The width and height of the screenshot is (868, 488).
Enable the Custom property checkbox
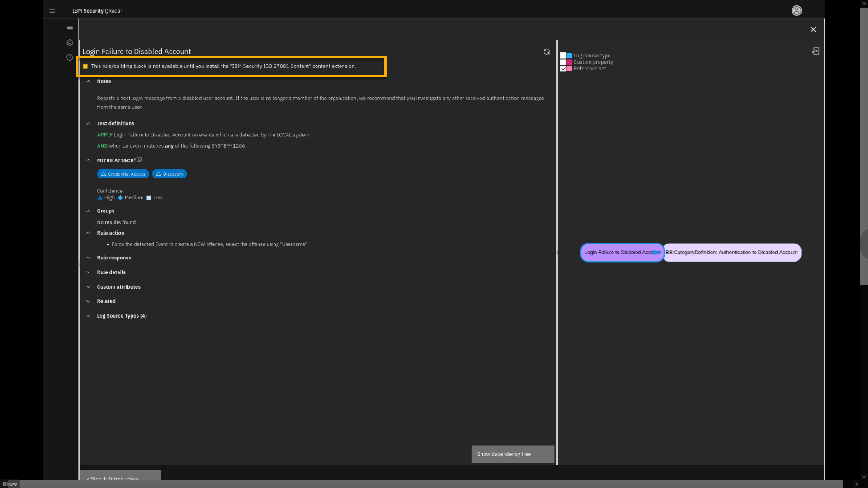(563, 62)
